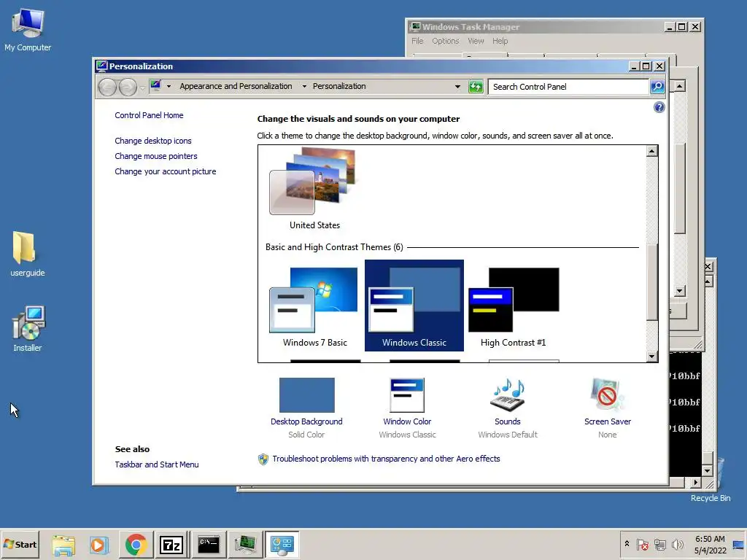This screenshot has width=747, height=560.
Task: Maximize the Personalization window
Action: click(646, 66)
